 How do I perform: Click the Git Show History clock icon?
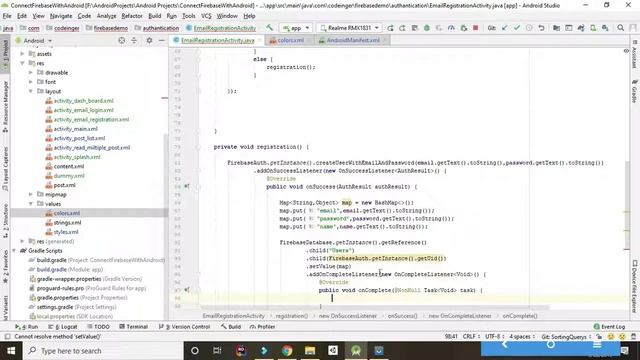(x=529, y=28)
